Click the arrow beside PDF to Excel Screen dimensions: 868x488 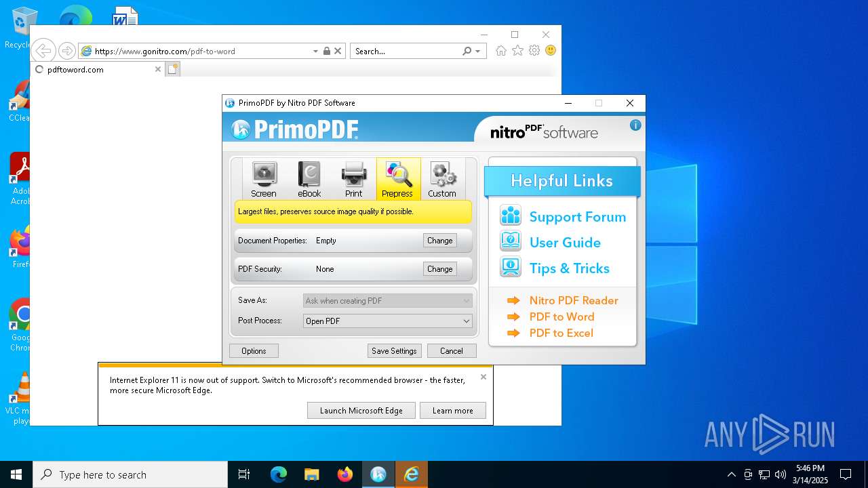click(x=513, y=333)
